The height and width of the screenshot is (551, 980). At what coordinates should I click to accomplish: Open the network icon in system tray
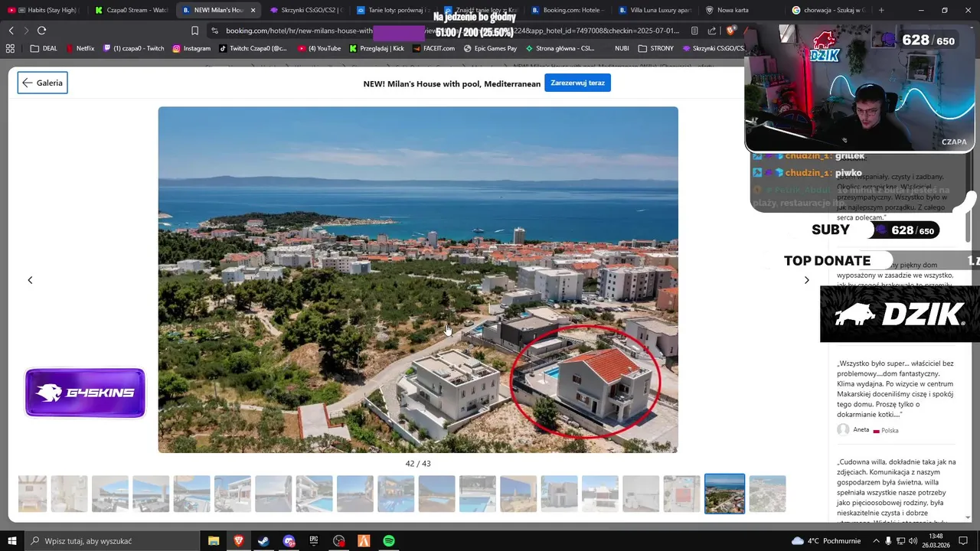[x=900, y=541]
